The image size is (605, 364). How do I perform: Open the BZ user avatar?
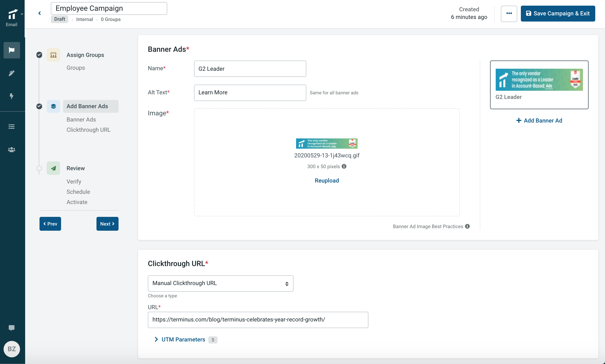pos(12,349)
